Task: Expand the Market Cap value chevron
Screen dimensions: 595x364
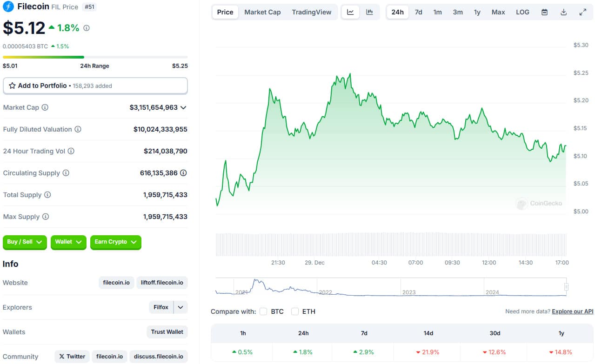Action: point(183,107)
